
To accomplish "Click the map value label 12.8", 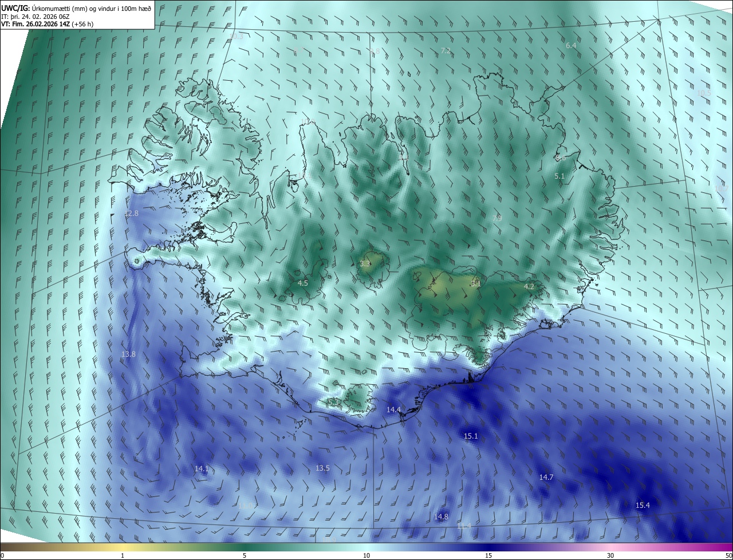I will (x=131, y=214).
